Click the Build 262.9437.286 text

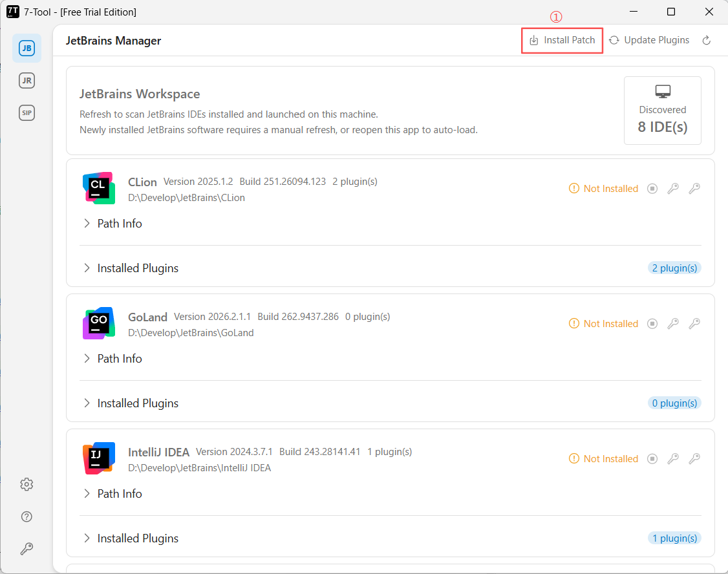point(298,317)
